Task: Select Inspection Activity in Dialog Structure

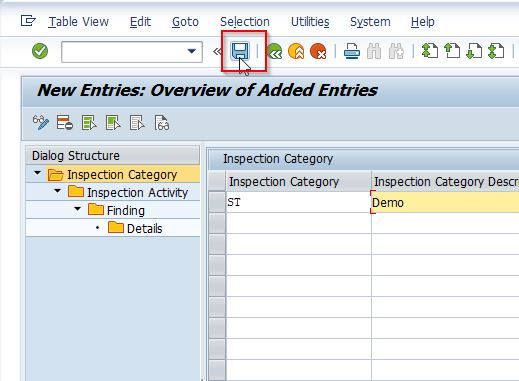Action: click(x=137, y=193)
